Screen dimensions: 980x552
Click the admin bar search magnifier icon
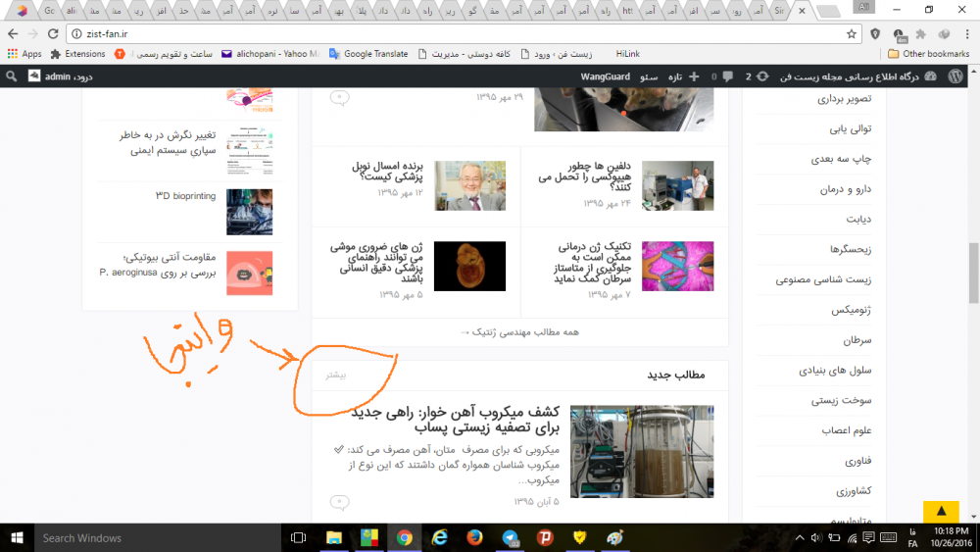(12, 76)
